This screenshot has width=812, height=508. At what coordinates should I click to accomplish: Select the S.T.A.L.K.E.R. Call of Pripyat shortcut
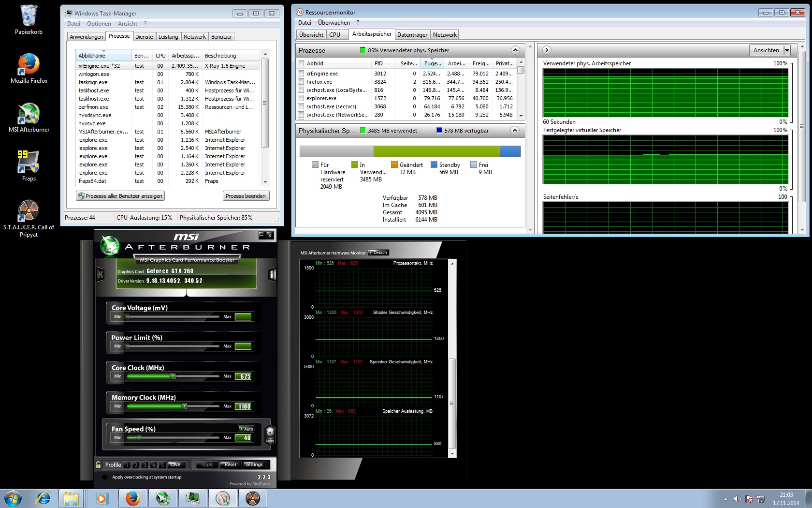tap(29, 219)
